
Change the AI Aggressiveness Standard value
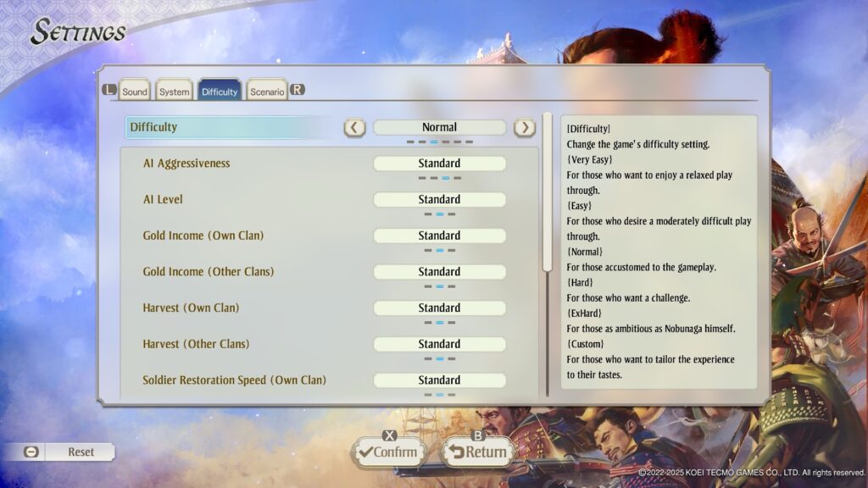[x=440, y=164]
